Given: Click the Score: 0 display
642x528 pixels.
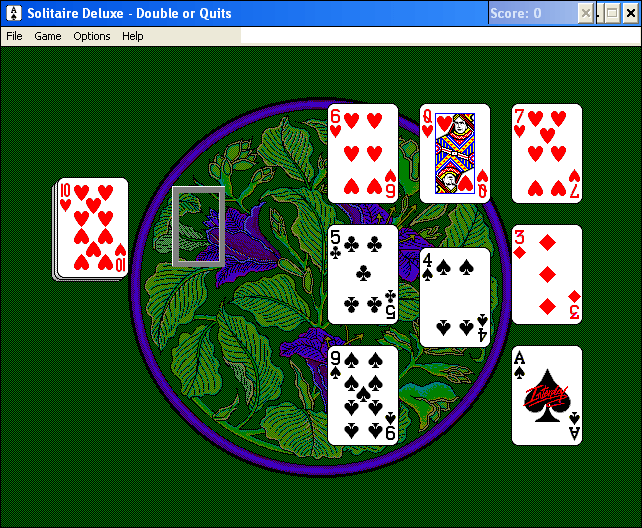Looking at the screenshot, I should pyautogui.click(x=515, y=14).
